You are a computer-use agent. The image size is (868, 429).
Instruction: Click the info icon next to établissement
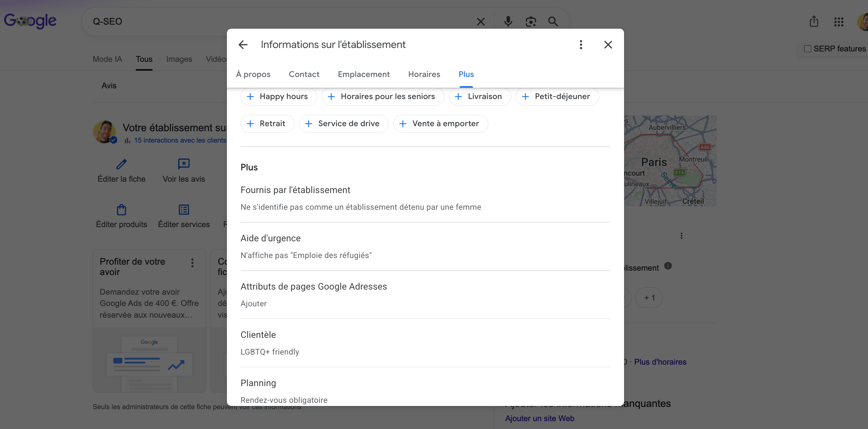point(668,266)
